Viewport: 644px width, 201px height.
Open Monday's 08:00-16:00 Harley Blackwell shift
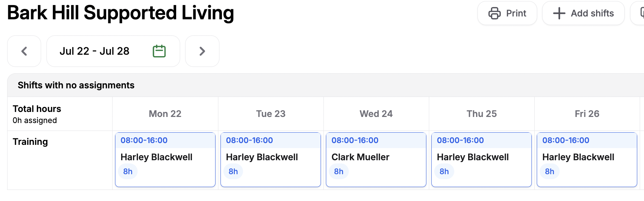click(165, 160)
